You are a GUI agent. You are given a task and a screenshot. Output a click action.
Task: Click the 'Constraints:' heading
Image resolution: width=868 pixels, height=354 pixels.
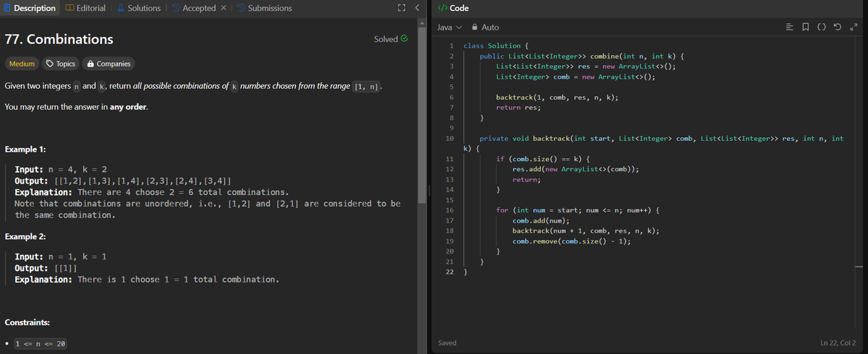(x=28, y=321)
